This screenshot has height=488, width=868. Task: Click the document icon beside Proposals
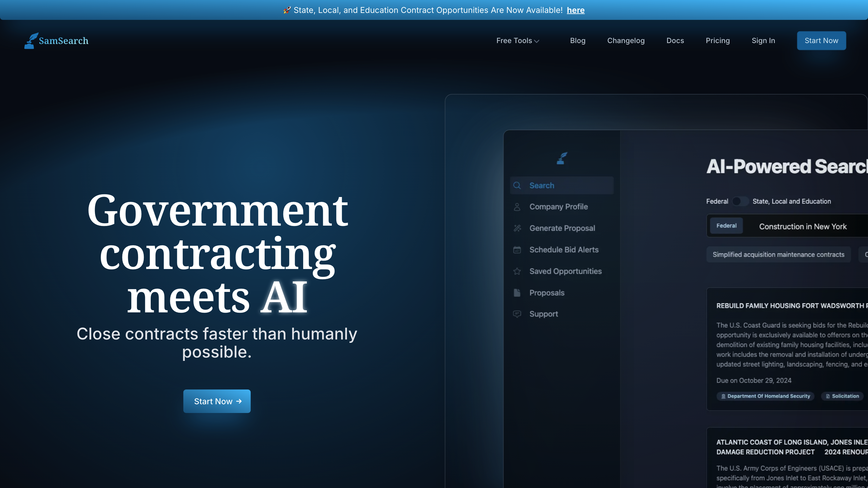[x=517, y=293]
